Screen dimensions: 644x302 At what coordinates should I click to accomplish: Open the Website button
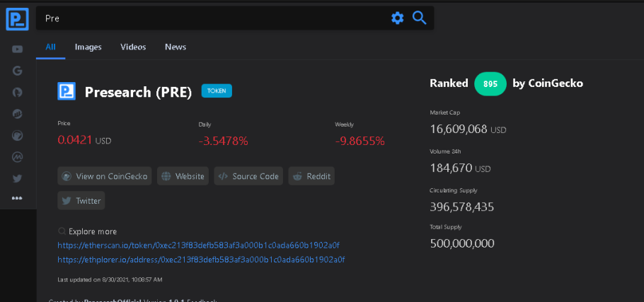pyautogui.click(x=183, y=176)
